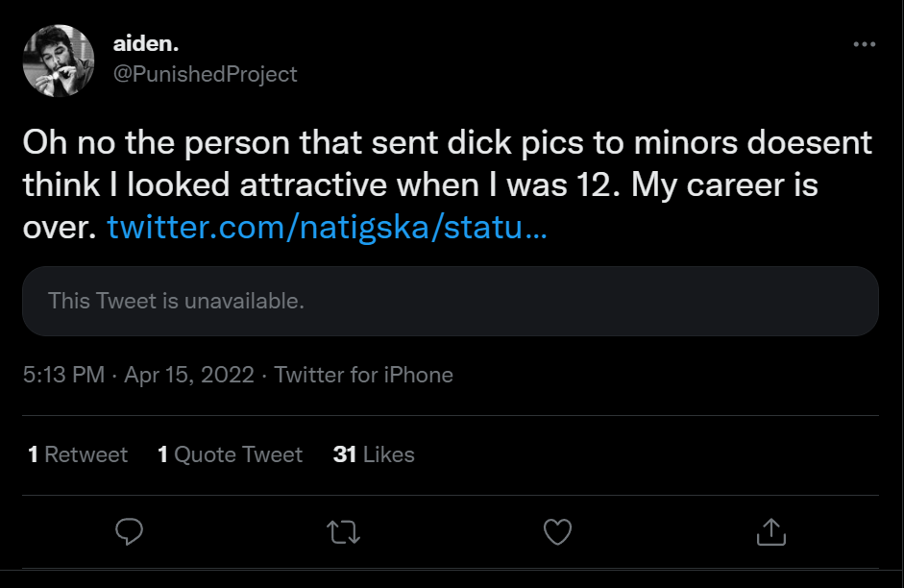
Task: Click the date Apr 15, 2022
Action: pyautogui.click(x=189, y=375)
